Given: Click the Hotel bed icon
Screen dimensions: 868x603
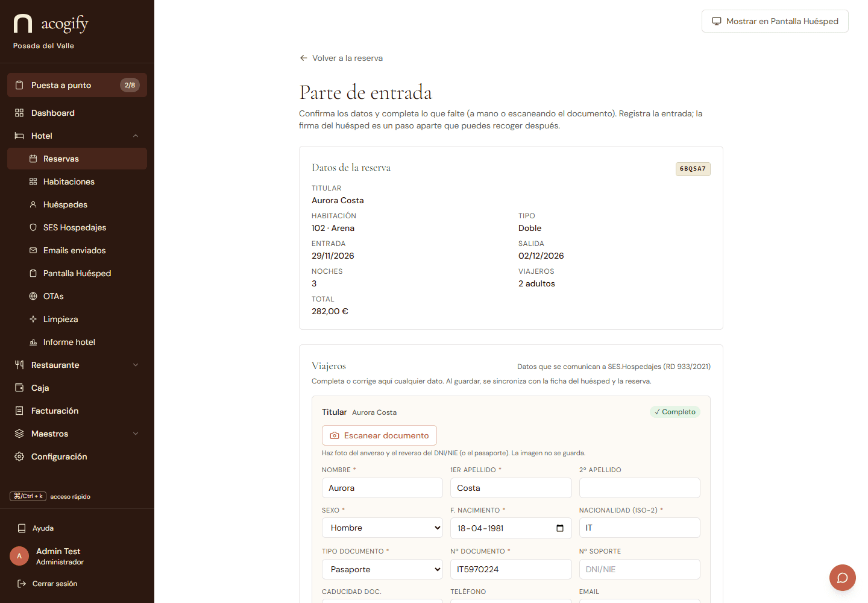Looking at the screenshot, I should tap(19, 136).
